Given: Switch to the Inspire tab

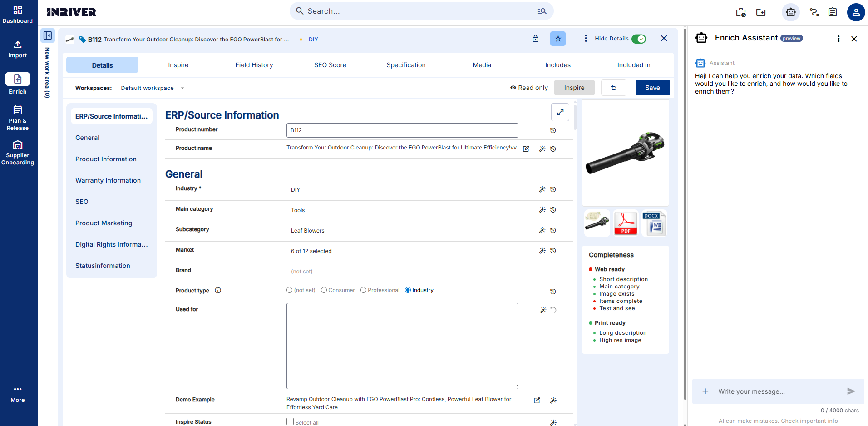Looking at the screenshot, I should pyautogui.click(x=178, y=65).
